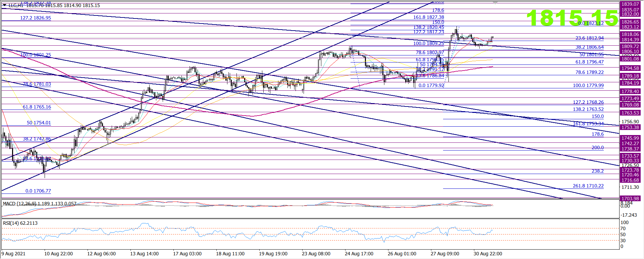Viewport: 644px width, 259px height.
Task: Click price axis label 1801.08
Action: coord(630,59)
